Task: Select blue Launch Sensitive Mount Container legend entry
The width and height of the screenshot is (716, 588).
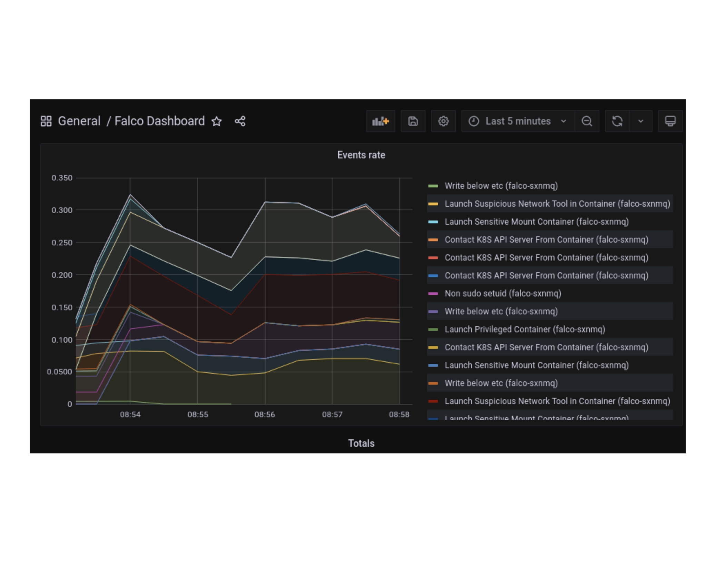Action: click(x=537, y=365)
